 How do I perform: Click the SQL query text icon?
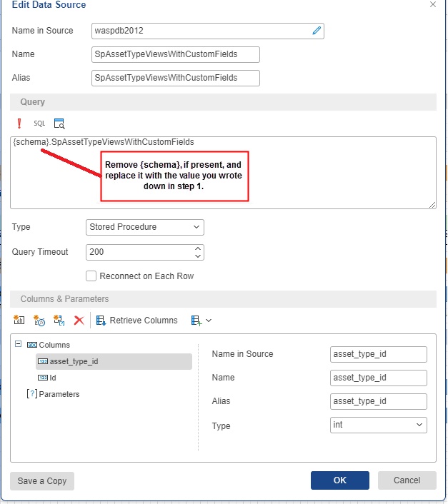tap(39, 124)
